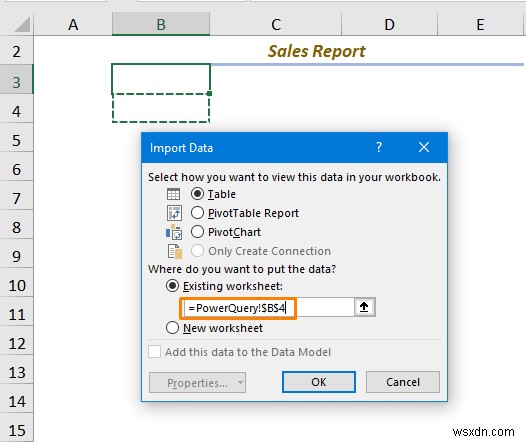Click cell B3
The width and height of the screenshot is (526, 442).
(161, 79)
